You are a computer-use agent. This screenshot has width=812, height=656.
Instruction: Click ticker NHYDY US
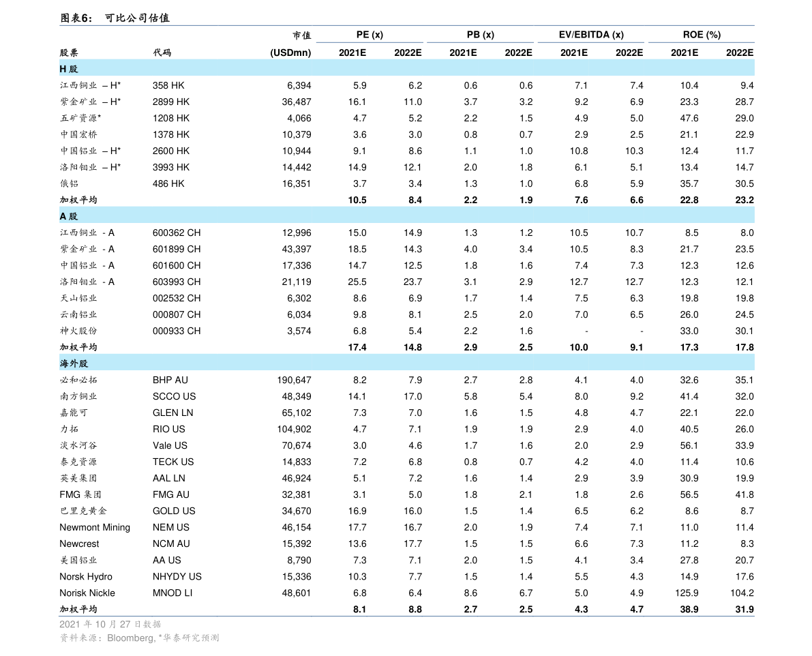pos(177,577)
